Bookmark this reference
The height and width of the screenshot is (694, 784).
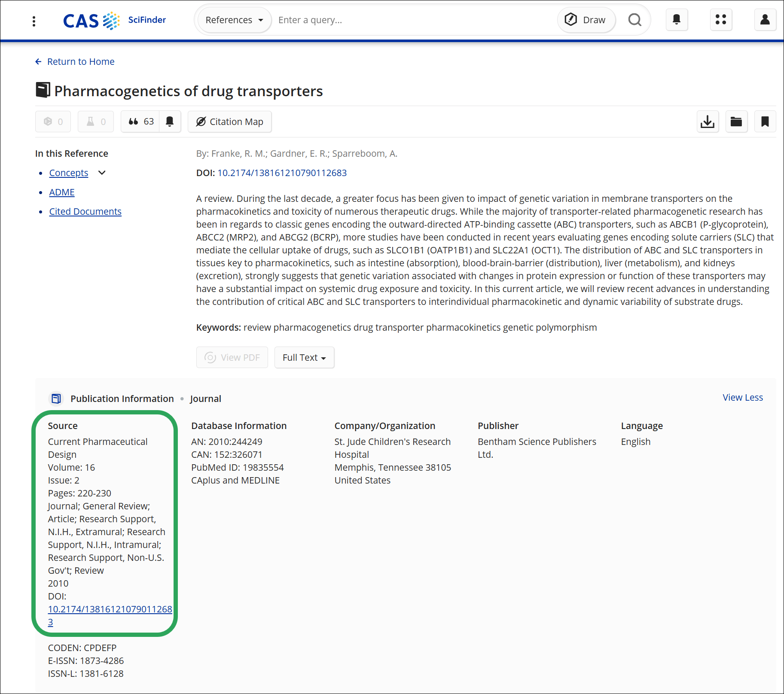765,122
